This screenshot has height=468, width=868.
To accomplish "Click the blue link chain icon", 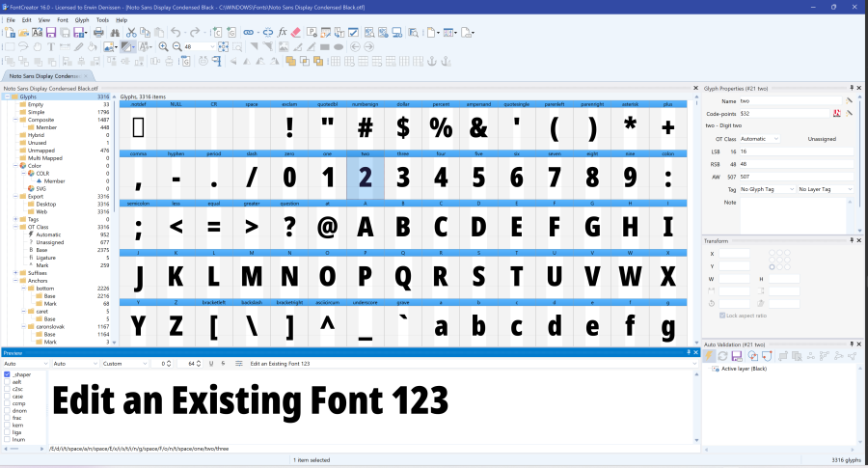I will [249, 33].
